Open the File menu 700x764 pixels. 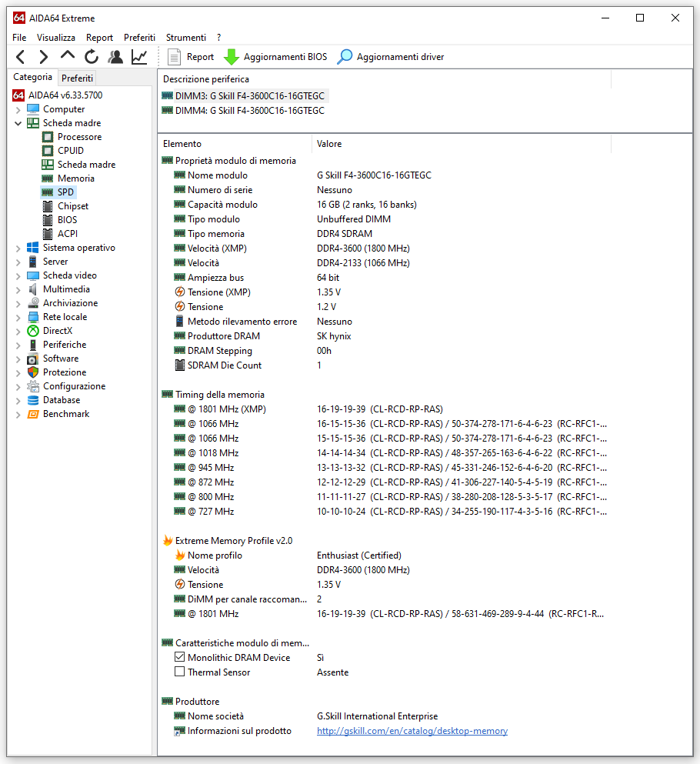pyautogui.click(x=19, y=38)
